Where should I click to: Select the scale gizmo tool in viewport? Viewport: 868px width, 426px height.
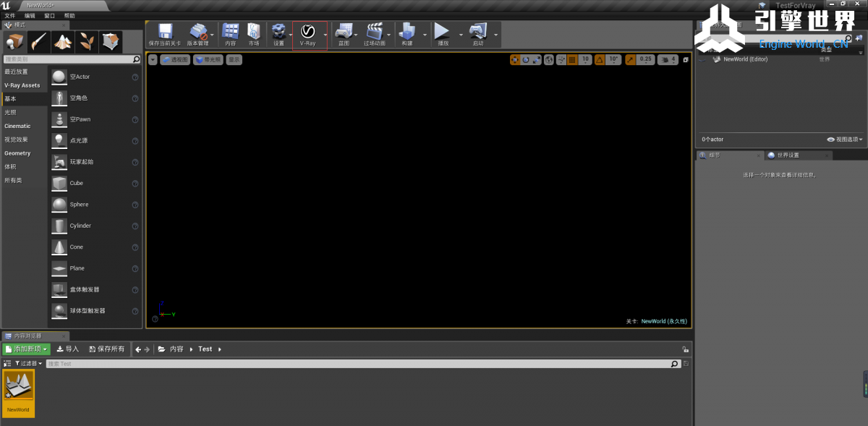coord(537,59)
